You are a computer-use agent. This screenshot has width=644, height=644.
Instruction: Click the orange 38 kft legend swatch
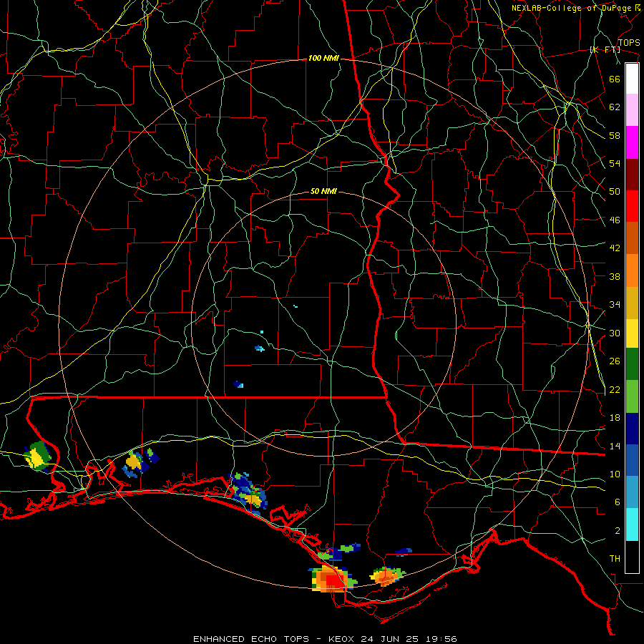(x=632, y=270)
